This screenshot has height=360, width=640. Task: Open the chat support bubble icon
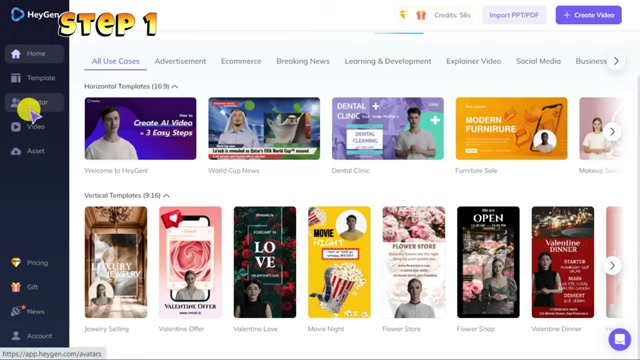pyautogui.click(x=620, y=339)
